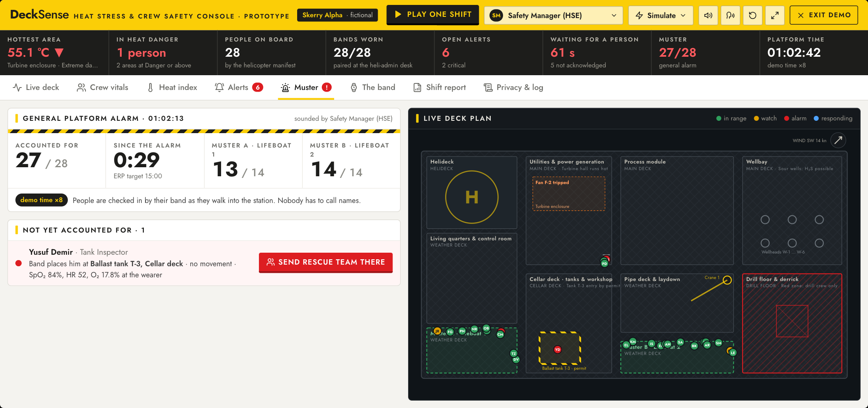The width and height of the screenshot is (868, 408).
Task: Select the PD crew marker in Utilities module
Action: point(605,263)
